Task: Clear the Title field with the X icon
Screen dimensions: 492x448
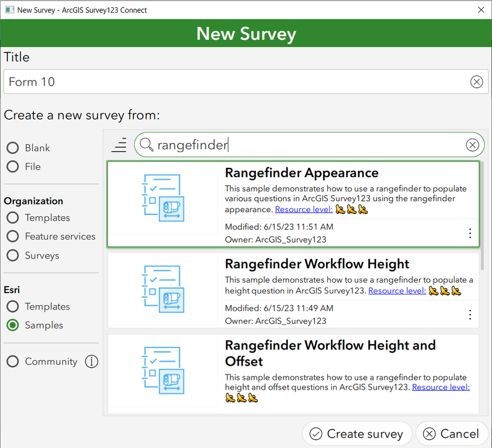Action: [x=476, y=82]
